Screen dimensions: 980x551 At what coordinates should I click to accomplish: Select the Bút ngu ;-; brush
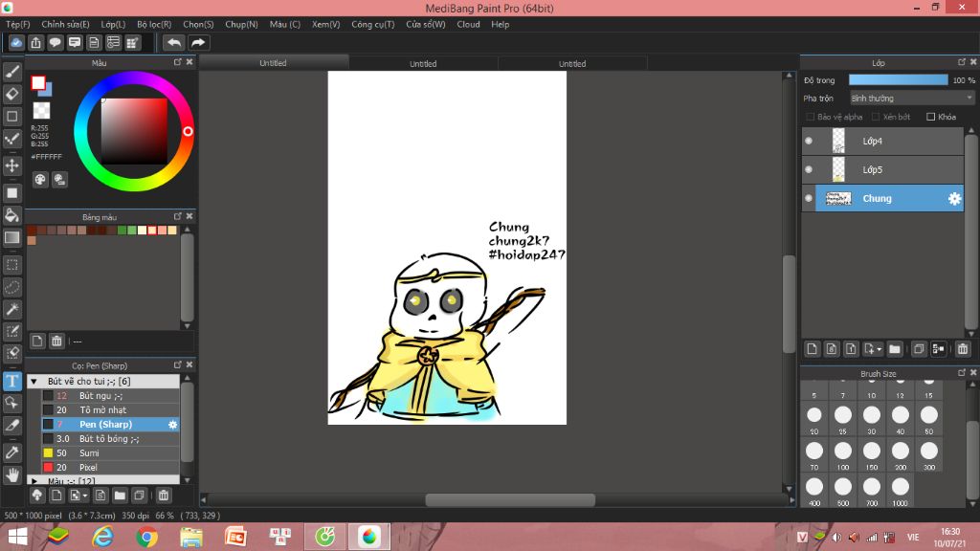point(110,395)
